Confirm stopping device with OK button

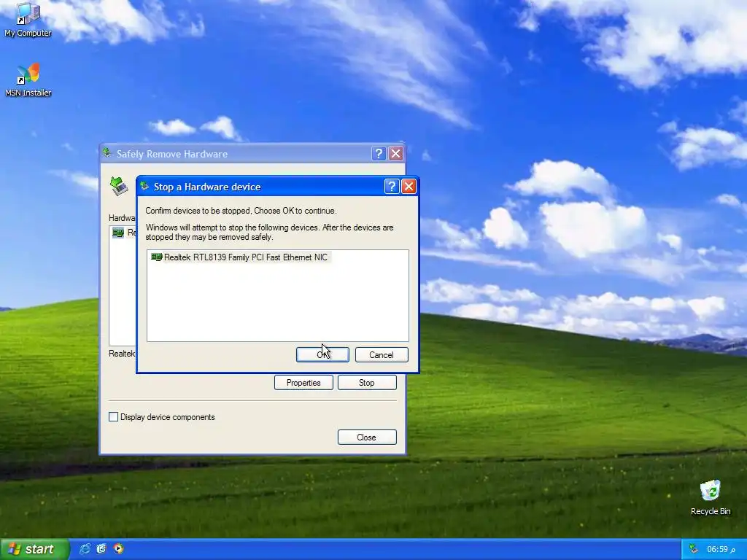click(322, 355)
